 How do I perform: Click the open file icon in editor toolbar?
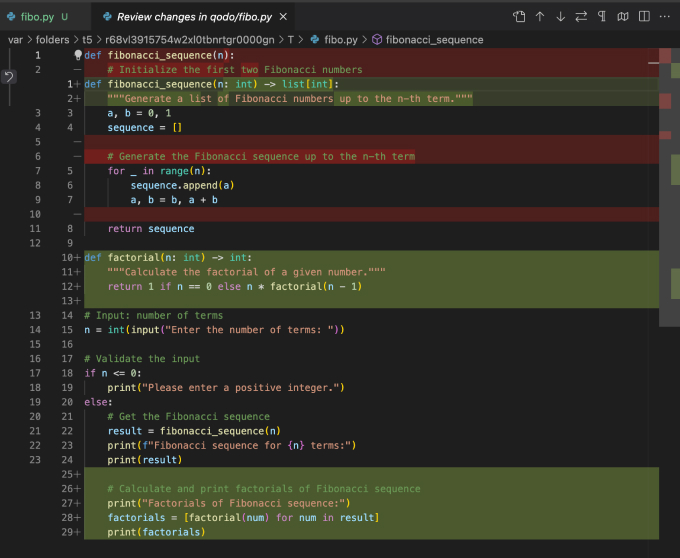(x=519, y=17)
